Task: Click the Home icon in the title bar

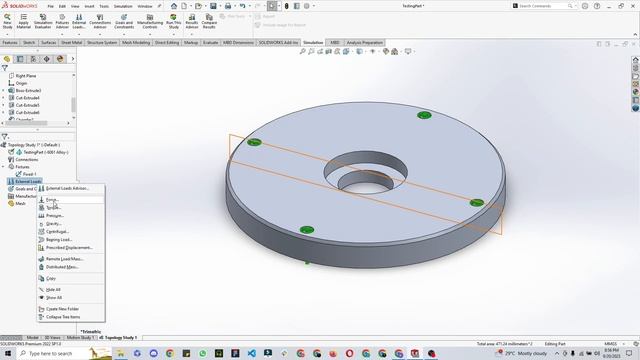Action: point(174,6)
